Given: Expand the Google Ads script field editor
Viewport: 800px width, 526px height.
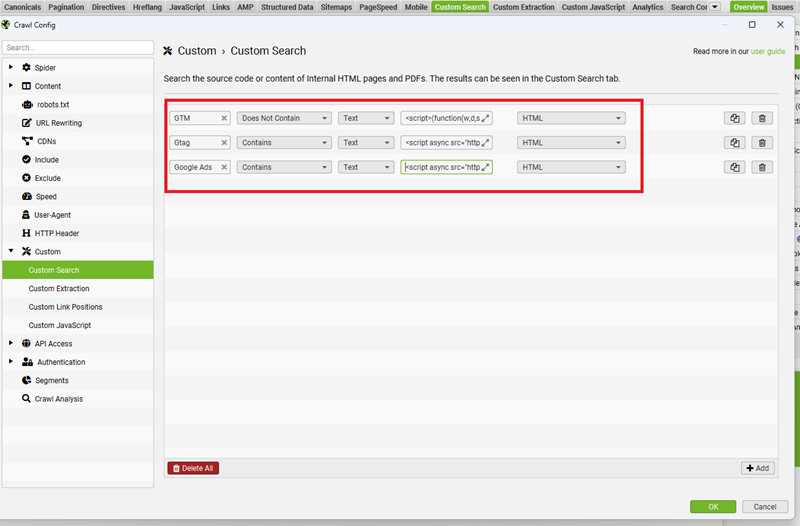Looking at the screenshot, I should click(x=485, y=167).
